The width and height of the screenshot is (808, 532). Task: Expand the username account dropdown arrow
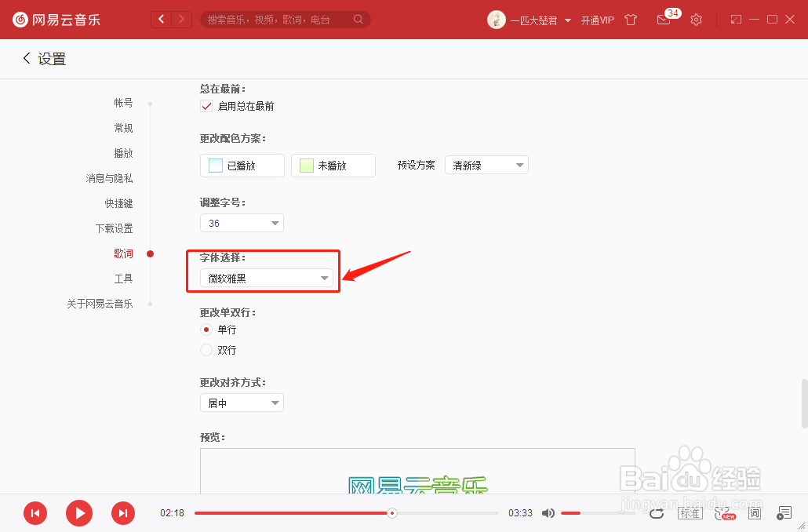pyautogui.click(x=568, y=20)
